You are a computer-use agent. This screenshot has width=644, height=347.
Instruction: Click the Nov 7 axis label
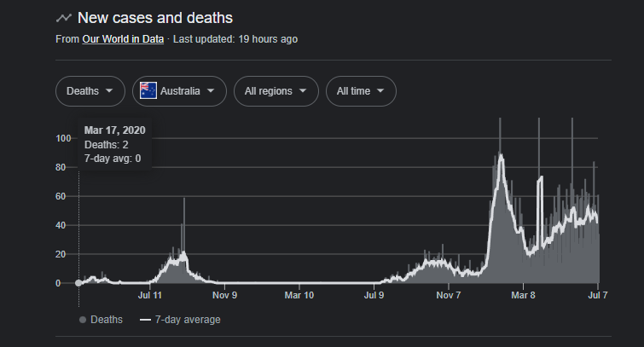pyautogui.click(x=448, y=296)
